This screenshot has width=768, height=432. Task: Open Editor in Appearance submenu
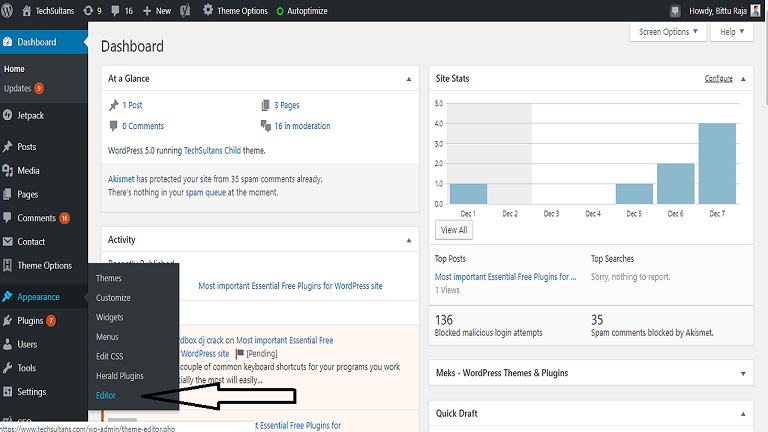tap(106, 396)
